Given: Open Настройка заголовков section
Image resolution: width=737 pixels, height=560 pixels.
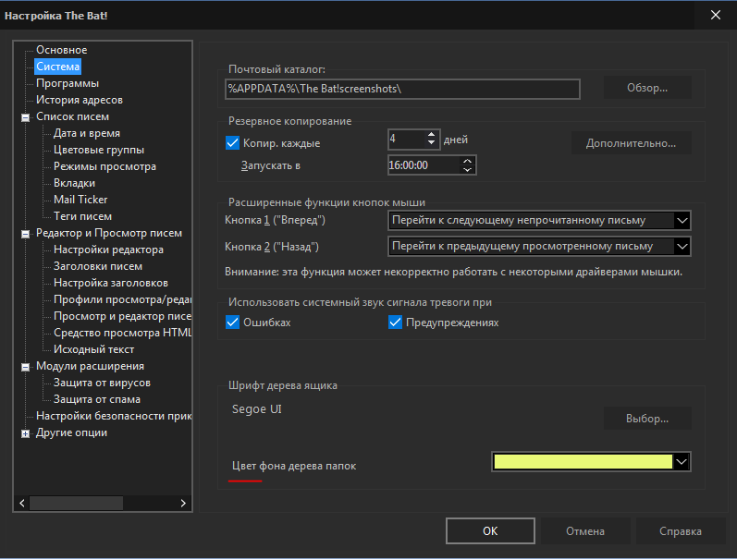Looking at the screenshot, I should coord(110,283).
